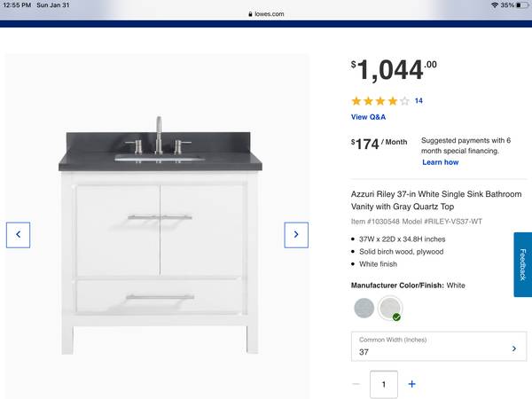Click Learn how financing link
Image resolution: width=532 pixels, height=399 pixels.
(x=440, y=162)
